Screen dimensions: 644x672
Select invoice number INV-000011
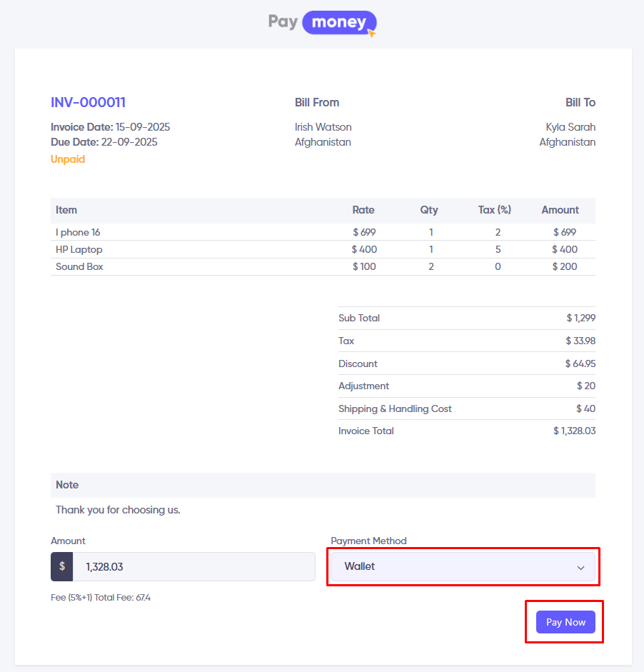pos(88,102)
